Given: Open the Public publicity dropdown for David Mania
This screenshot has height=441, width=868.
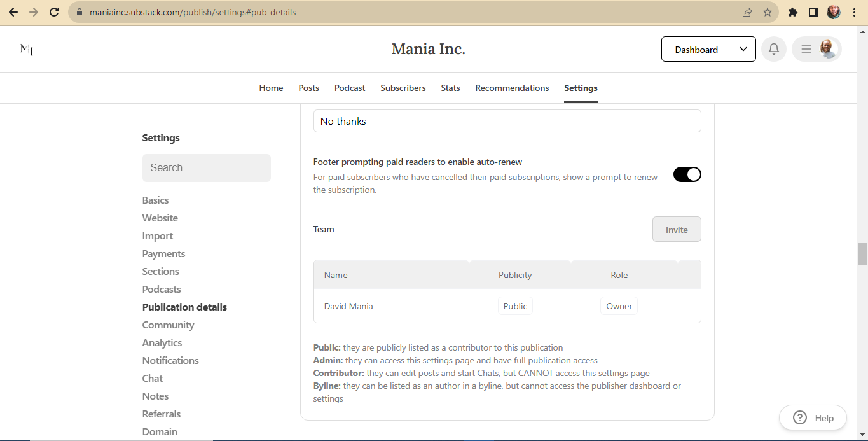Looking at the screenshot, I should pos(515,306).
